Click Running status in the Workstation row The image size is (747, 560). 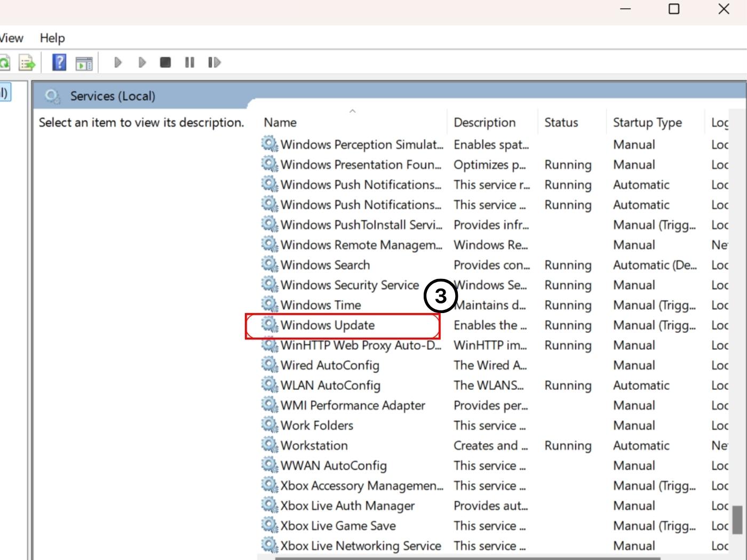(568, 446)
